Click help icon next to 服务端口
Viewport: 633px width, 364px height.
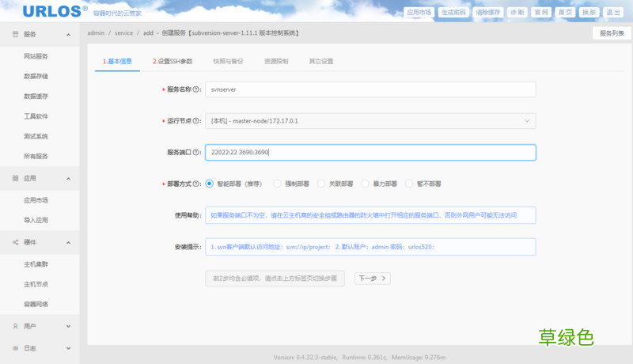pos(195,152)
